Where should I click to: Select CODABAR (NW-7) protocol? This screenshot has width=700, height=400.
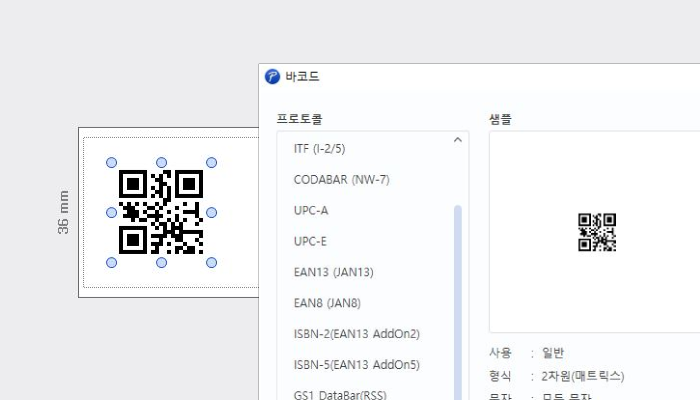[342, 179]
